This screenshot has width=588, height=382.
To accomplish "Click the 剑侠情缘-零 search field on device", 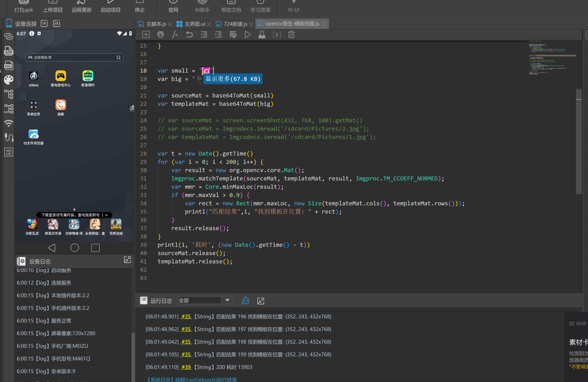I will click(74, 57).
